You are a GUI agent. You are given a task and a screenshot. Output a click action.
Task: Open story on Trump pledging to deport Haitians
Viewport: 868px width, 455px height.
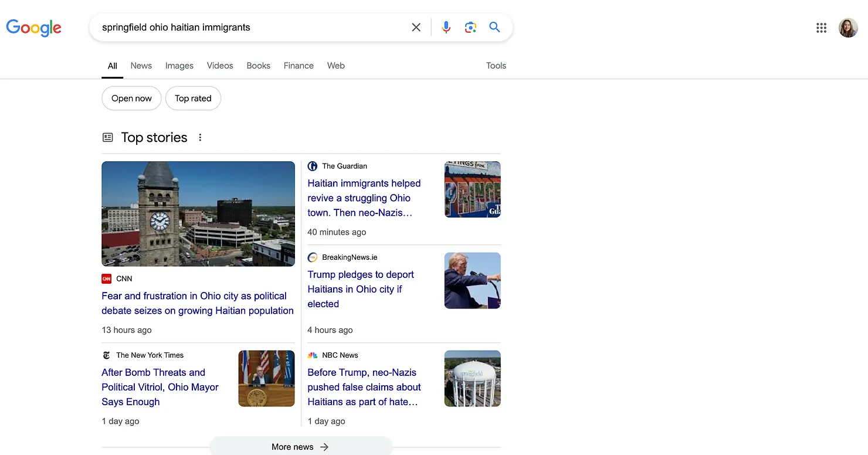coord(361,289)
